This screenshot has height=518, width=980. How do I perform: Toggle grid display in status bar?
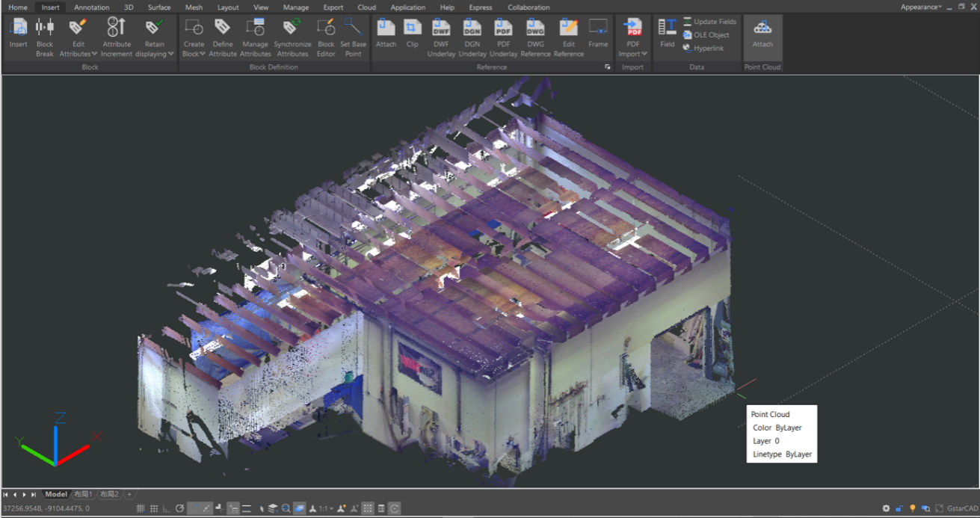click(154, 508)
